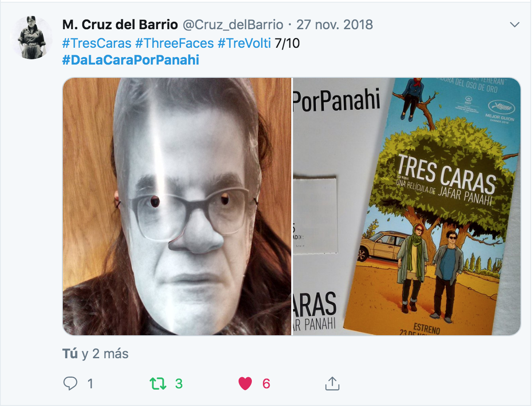Screen dimensions: 532x406
Task: Click the reply speech bubble icon
Action: pyautogui.click(x=70, y=383)
